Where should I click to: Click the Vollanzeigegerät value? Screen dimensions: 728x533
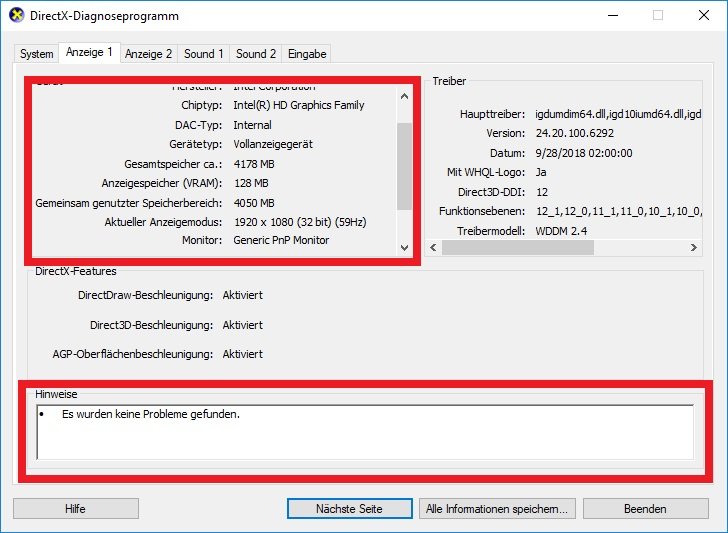pyautogui.click(x=273, y=144)
